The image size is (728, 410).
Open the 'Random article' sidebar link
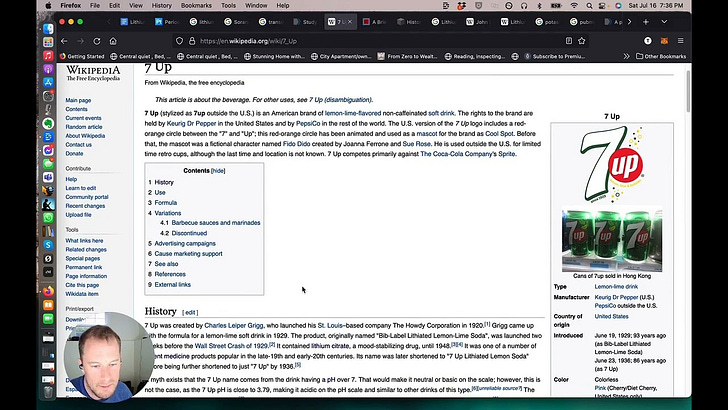coord(84,127)
